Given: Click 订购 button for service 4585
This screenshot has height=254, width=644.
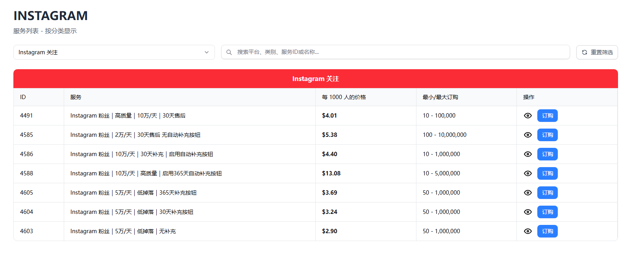Looking at the screenshot, I should coord(548,135).
